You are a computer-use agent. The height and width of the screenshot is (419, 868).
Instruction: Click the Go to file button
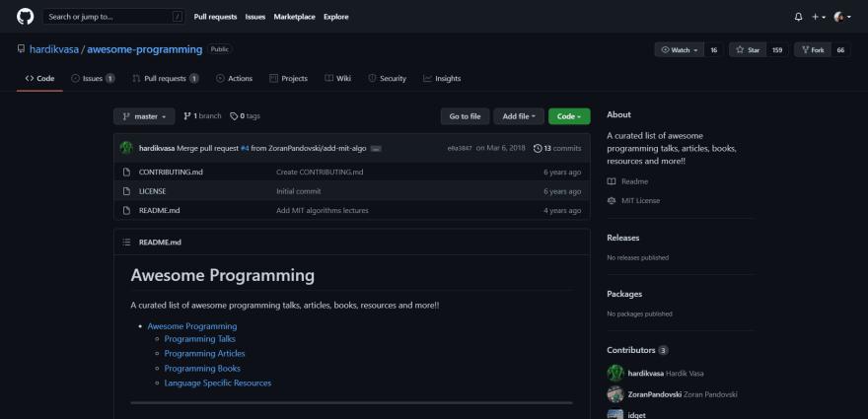click(x=465, y=116)
